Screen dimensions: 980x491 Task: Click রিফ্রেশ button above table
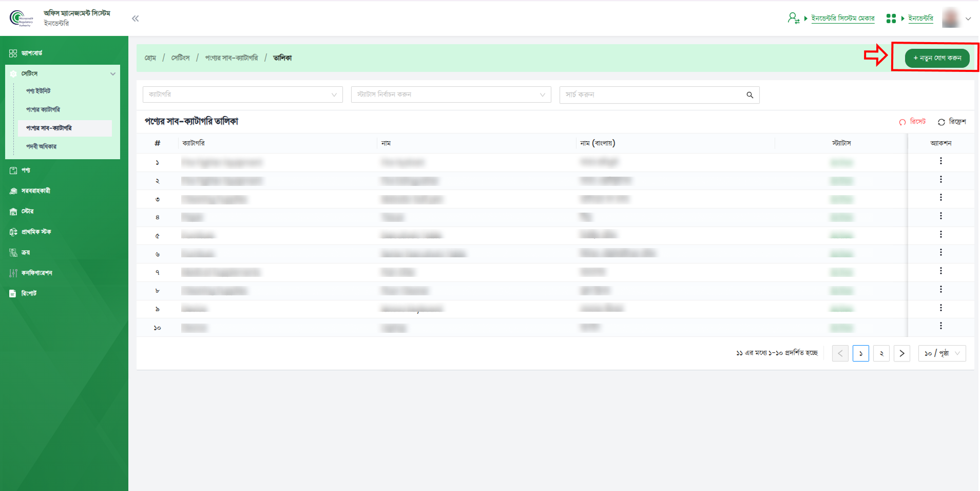pyautogui.click(x=952, y=122)
